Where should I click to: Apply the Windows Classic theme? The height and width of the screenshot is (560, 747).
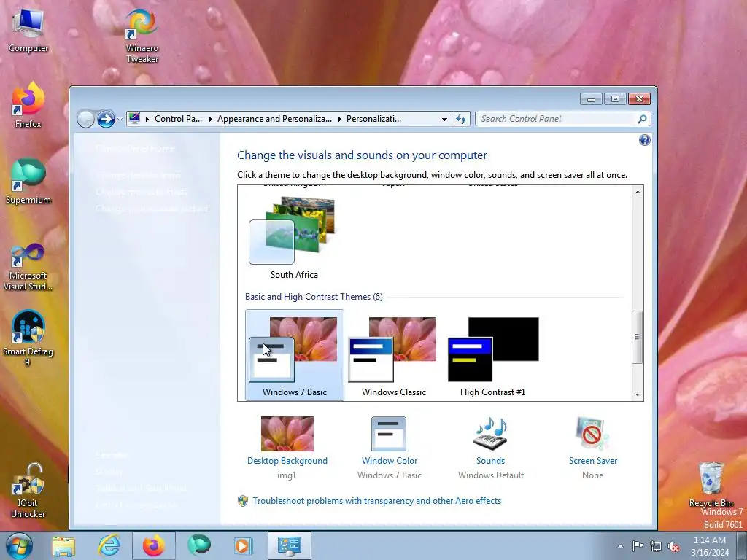pos(393,355)
